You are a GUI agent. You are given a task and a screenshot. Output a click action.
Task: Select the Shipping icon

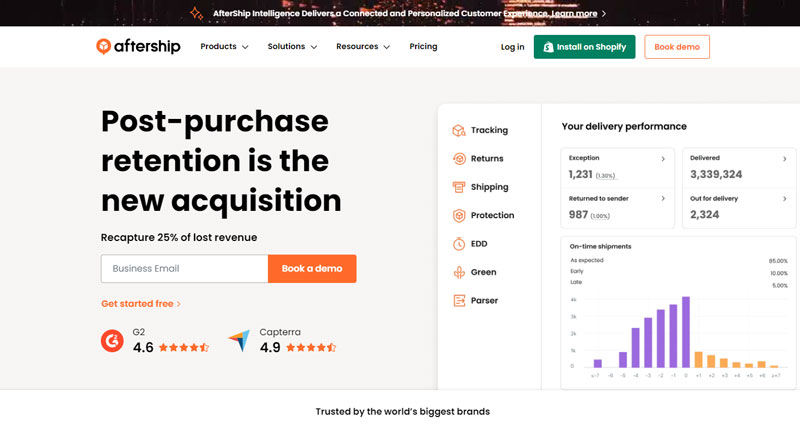(x=459, y=187)
